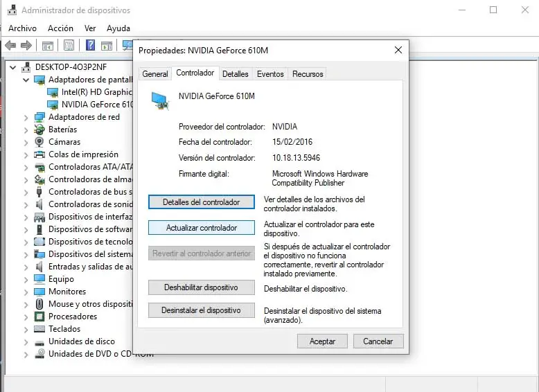Click the driver version 10.18.13.5946 text
Viewport: 539px width, 392px height.
coord(296,158)
